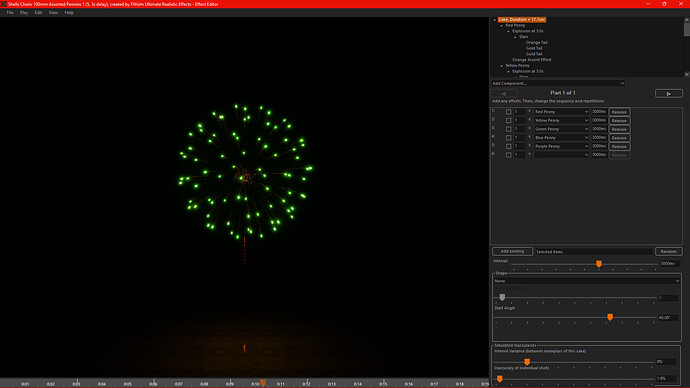Image resolution: width=690 pixels, height=388 pixels.
Task: Select Orange Accent Effect in the tree
Action: [532, 60]
